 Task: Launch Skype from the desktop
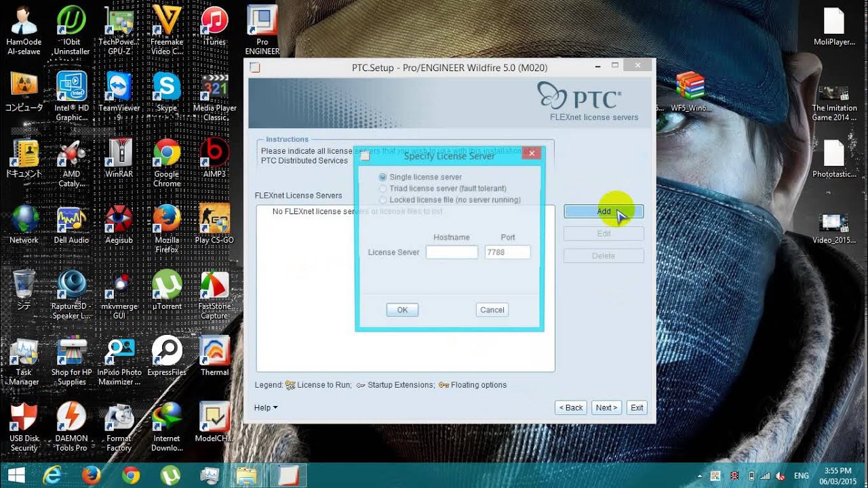click(x=167, y=93)
